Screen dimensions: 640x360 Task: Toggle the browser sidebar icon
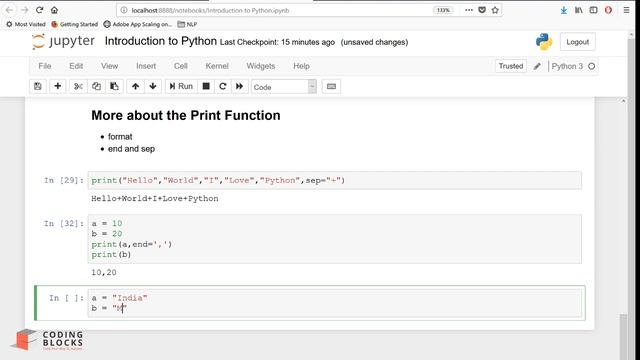pos(593,10)
